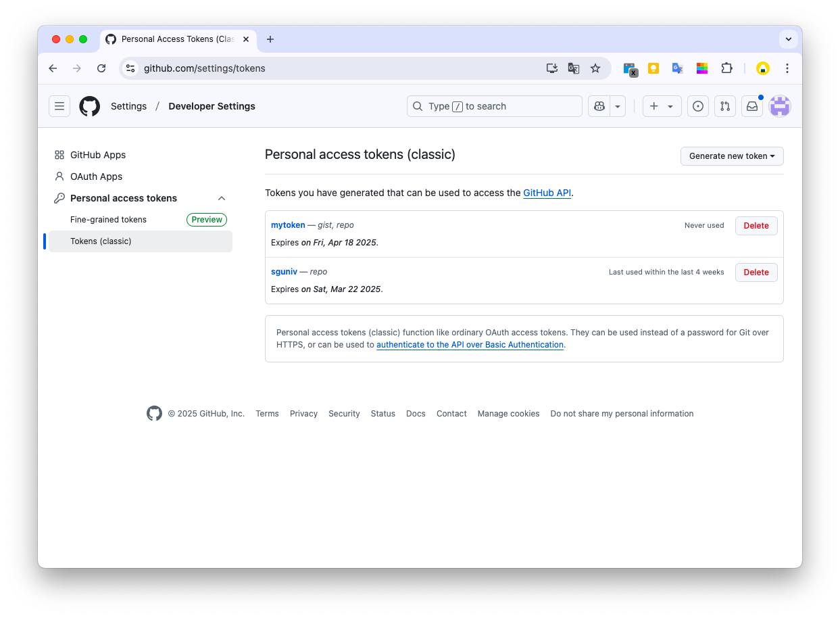Screen dimensions: 840x618
Task: Open the Status footer link
Action: pyautogui.click(x=382, y=414)
